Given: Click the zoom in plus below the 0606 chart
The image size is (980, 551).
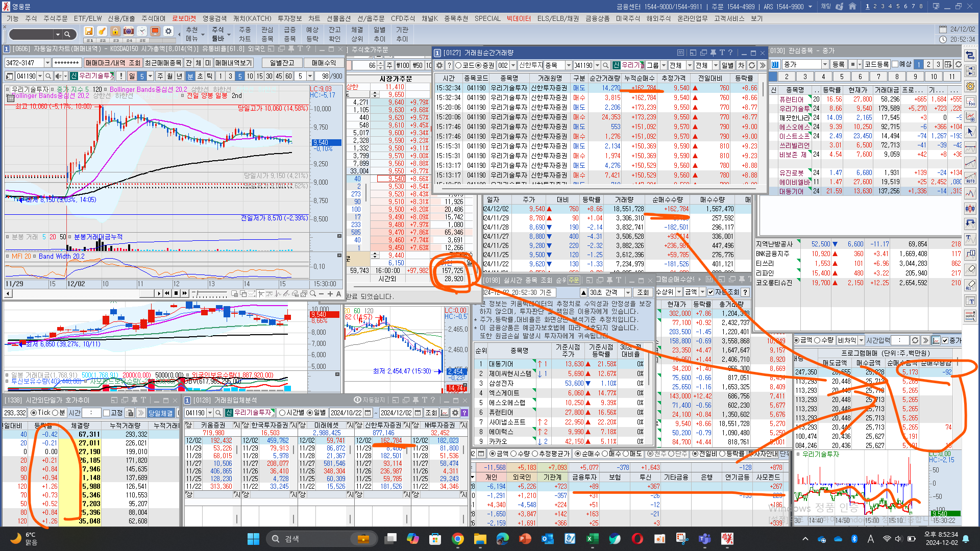Looking at the screenshot, I should [330, 294].
